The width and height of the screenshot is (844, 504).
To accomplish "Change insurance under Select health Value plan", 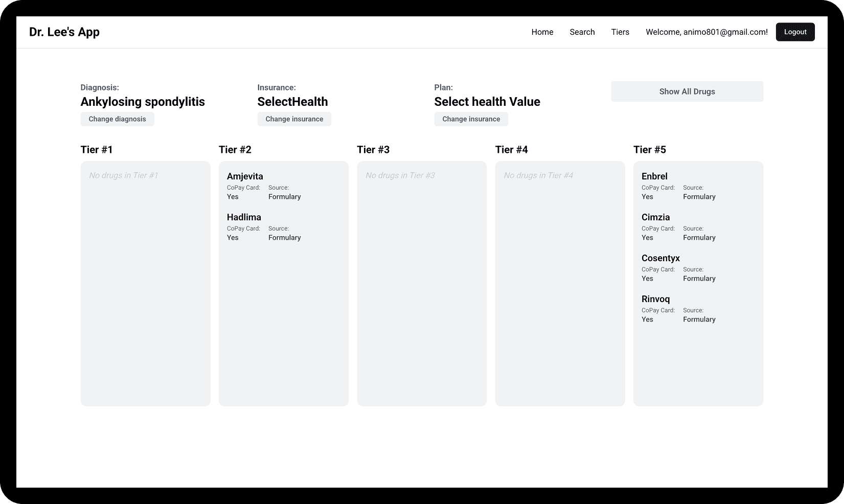I will tap(471, 119).
